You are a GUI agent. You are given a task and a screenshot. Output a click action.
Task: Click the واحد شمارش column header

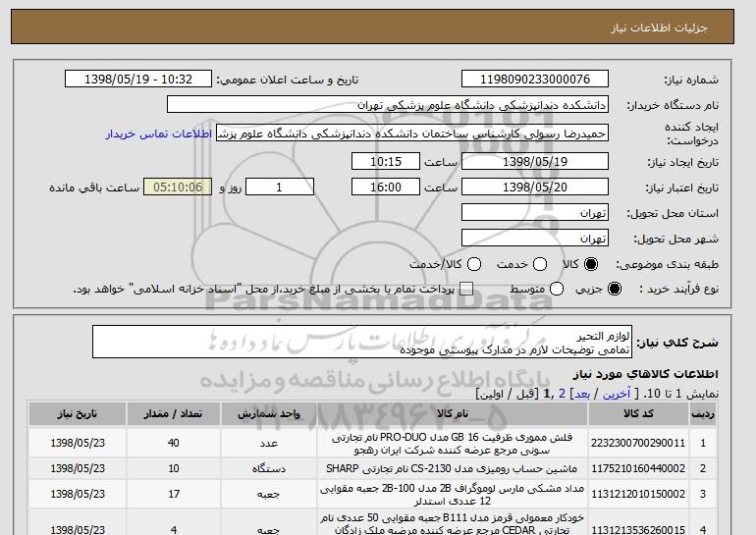coord(269,414)
